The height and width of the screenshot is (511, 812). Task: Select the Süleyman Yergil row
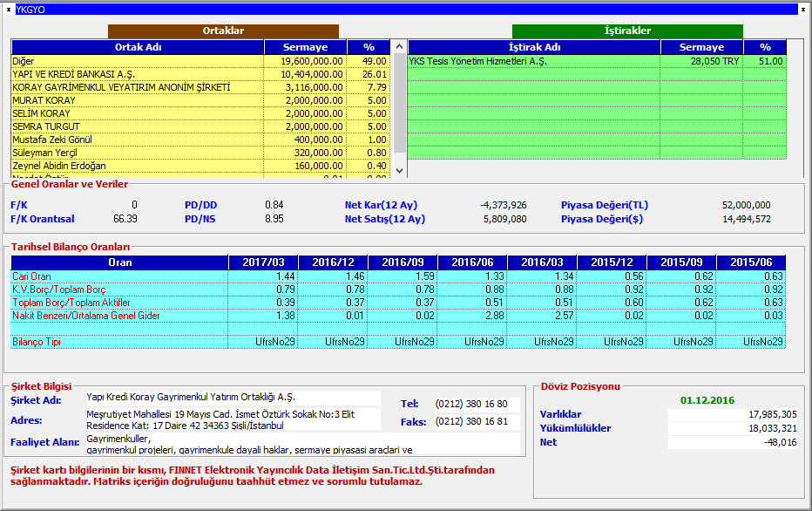click(x=200, y=153)
